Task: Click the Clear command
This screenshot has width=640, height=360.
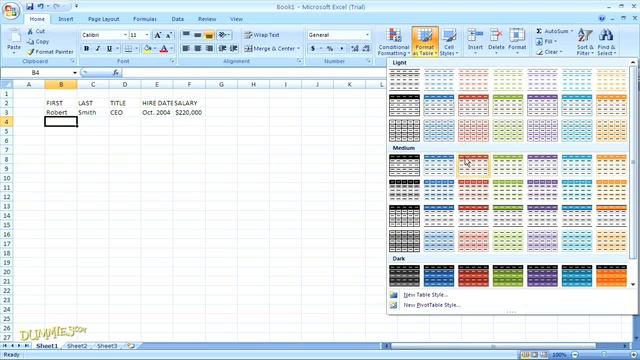Action: pos(549,52)
